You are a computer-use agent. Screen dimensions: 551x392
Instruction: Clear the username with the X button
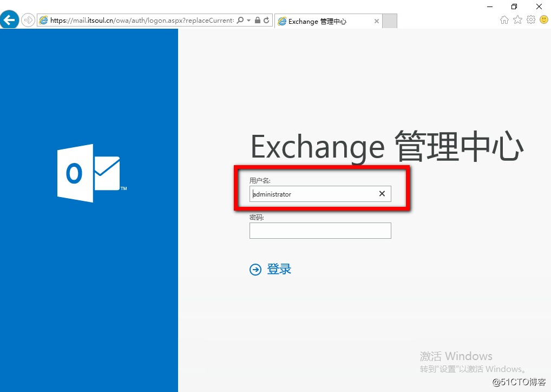click(382, 194)
